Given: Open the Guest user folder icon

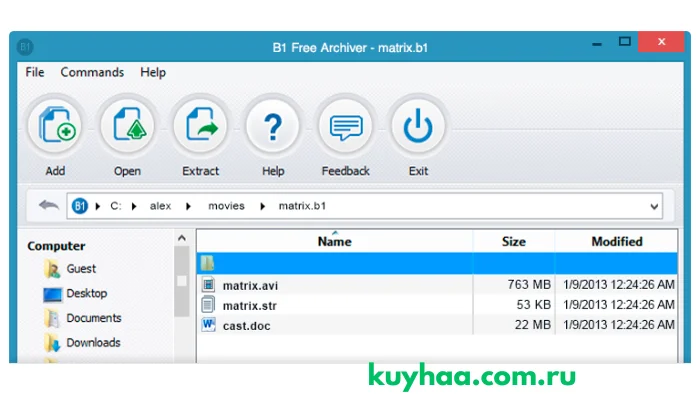Looking at the screenshot, I should tap(52, 269).
